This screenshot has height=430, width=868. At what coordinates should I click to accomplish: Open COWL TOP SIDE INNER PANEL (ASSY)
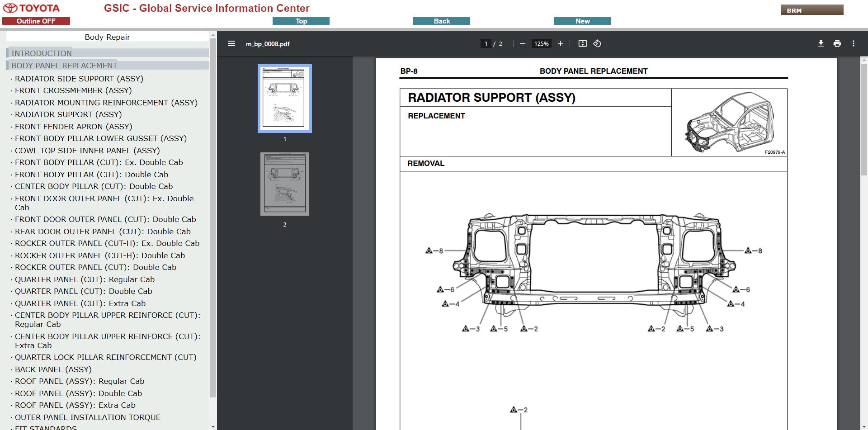tap(87, 151)
